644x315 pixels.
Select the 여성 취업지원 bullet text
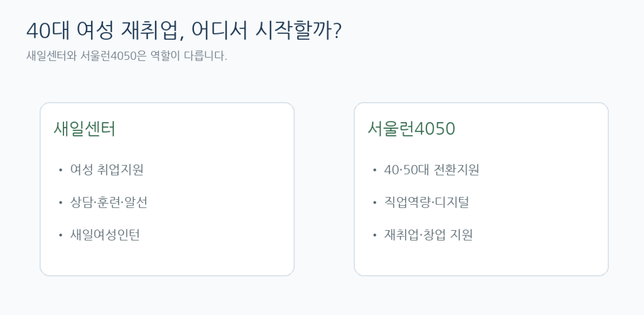point(107,170)
